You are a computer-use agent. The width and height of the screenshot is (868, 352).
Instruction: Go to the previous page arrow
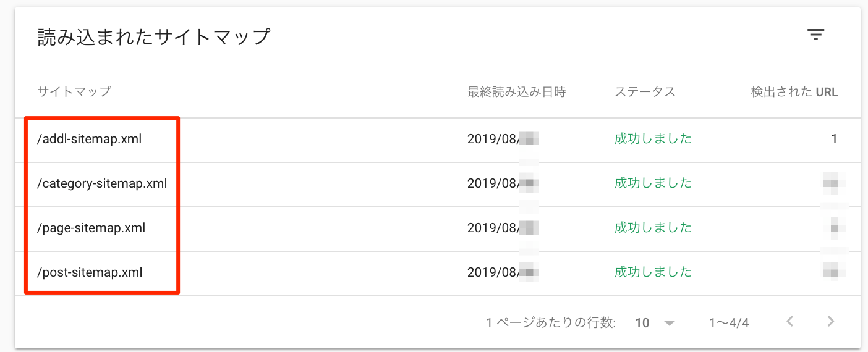coord(789,321)
